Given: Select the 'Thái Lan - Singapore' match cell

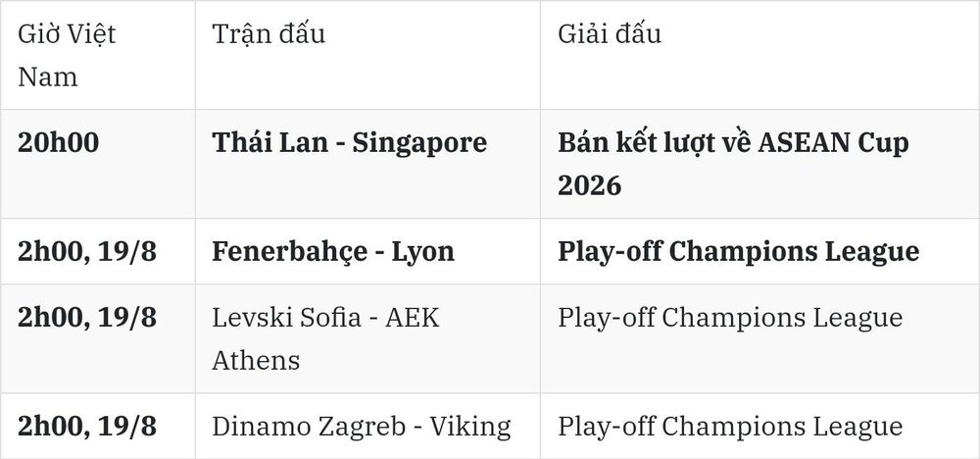Looking at the screenshot, I should [367, 164].
